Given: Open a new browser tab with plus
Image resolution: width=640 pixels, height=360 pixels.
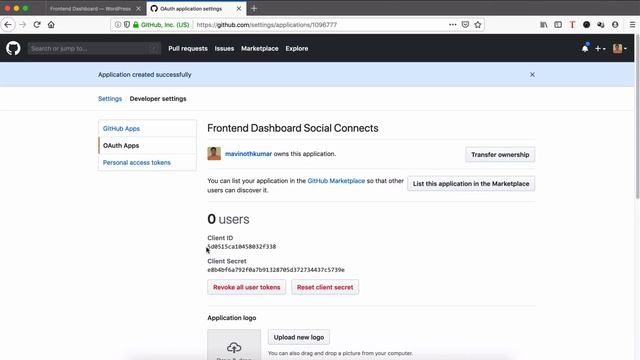Looking at the screenshot, I should (254, 8).
